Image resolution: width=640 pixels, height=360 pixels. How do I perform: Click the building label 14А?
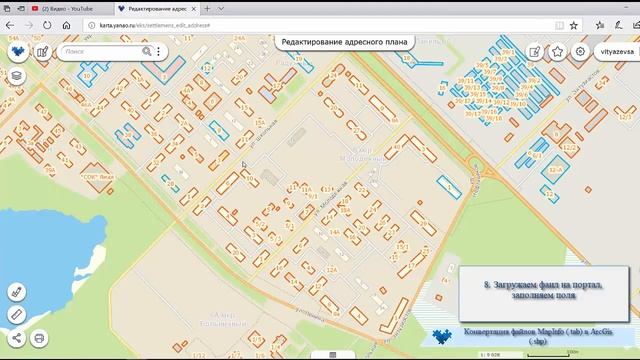(x=334, y=232)
